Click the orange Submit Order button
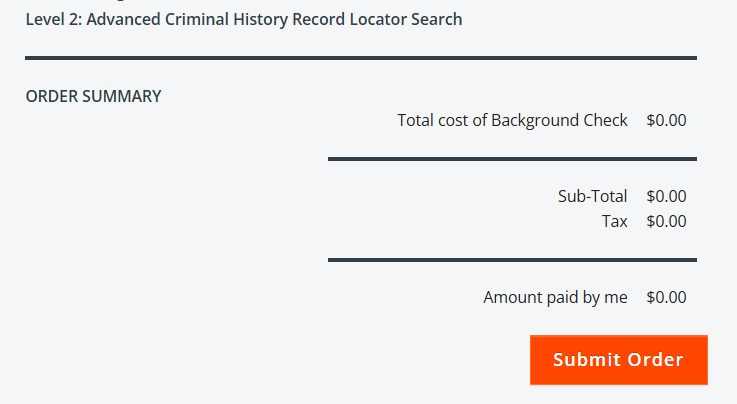 618,360
